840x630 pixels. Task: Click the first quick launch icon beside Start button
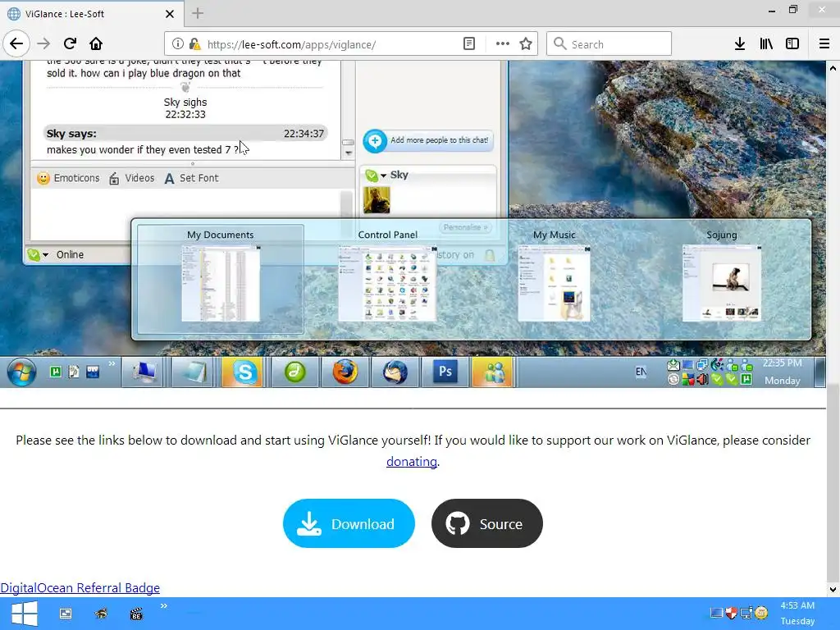click(x=66, y=614)
